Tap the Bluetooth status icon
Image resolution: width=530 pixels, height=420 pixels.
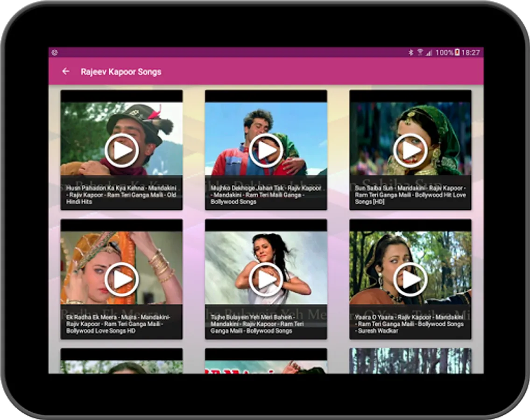411,52
